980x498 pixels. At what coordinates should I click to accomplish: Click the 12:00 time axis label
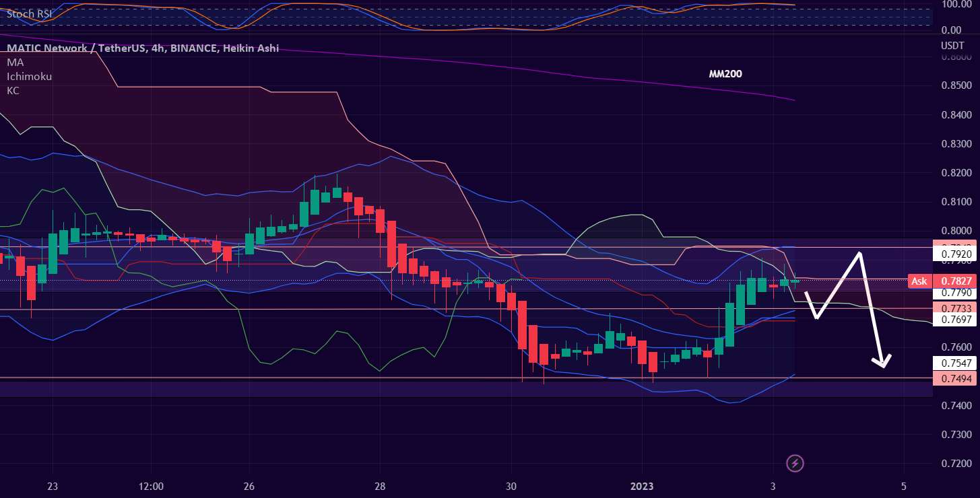tap(151, 486)
